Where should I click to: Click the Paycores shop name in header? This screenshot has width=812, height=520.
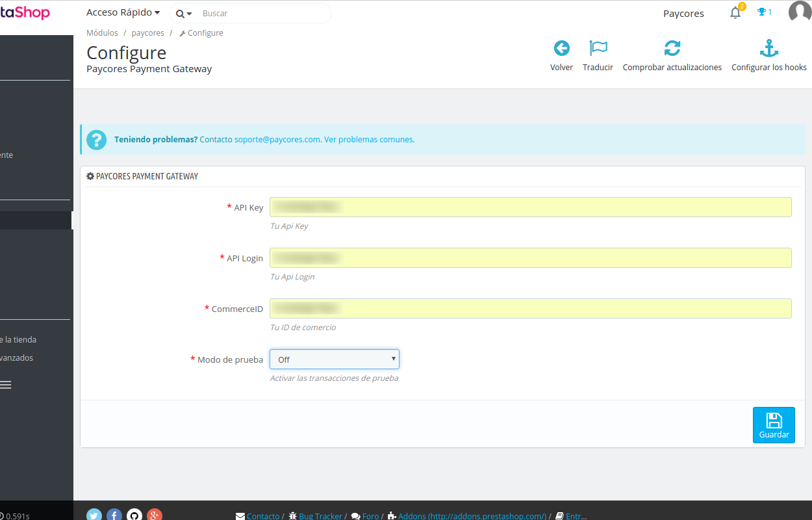[683, 13]
